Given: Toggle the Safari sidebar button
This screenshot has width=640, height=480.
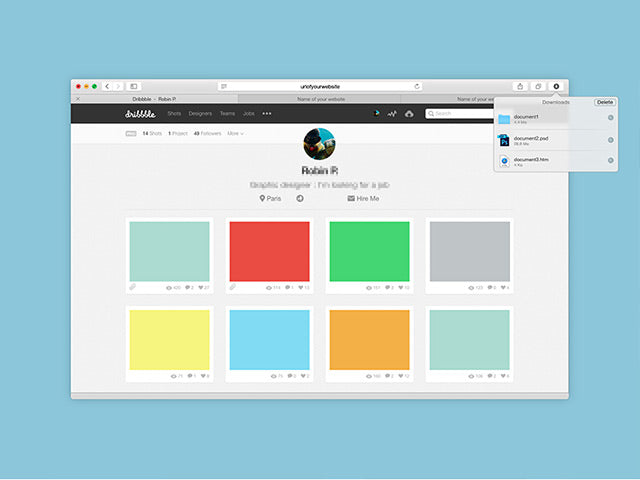Looking at the screenshot, I should click(134, 87).
